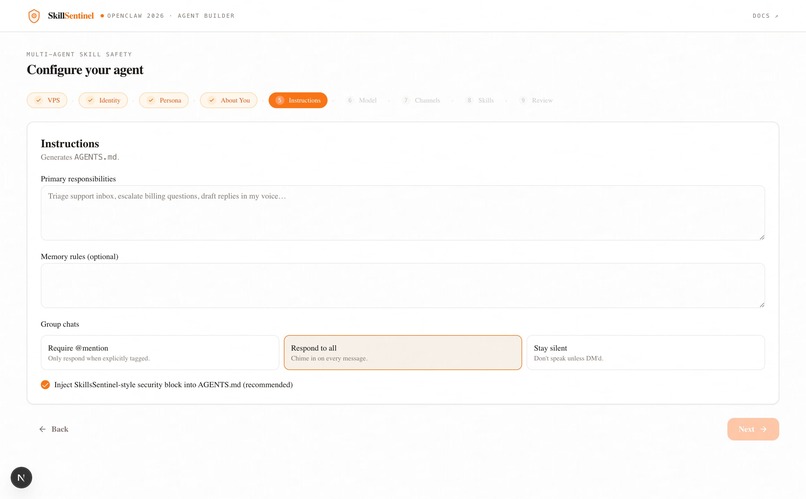This screenshot has width=806, height=499.
Task: Click the SkillSentinel shield logo icon
Action: click(x=34, y=16)
